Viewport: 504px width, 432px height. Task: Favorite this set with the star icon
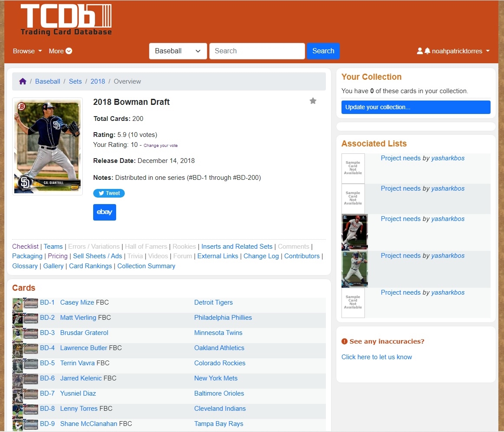[313, 101]
